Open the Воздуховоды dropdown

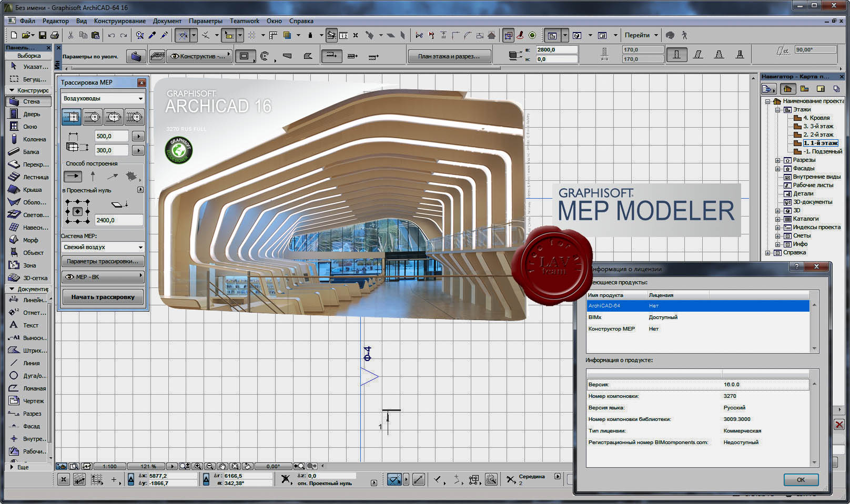click(x=103, y=98)
